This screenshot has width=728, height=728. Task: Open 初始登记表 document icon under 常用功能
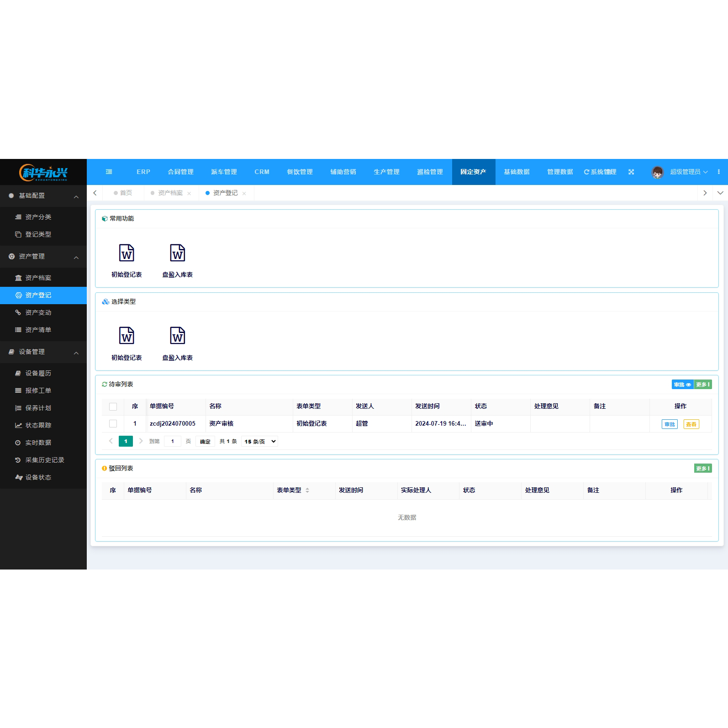pyautogui.click(x=127, y=253)
